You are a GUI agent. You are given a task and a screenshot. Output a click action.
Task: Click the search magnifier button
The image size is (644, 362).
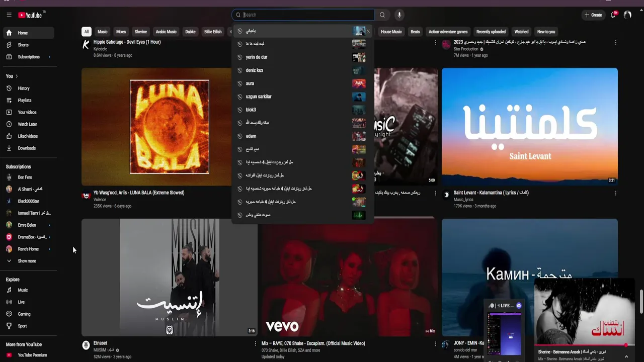382,15
